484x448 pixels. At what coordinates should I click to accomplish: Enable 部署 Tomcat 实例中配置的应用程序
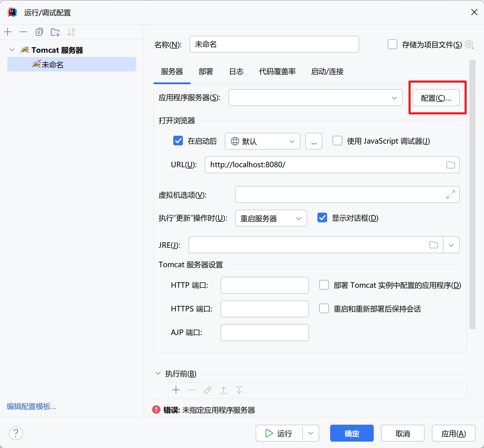324,285
